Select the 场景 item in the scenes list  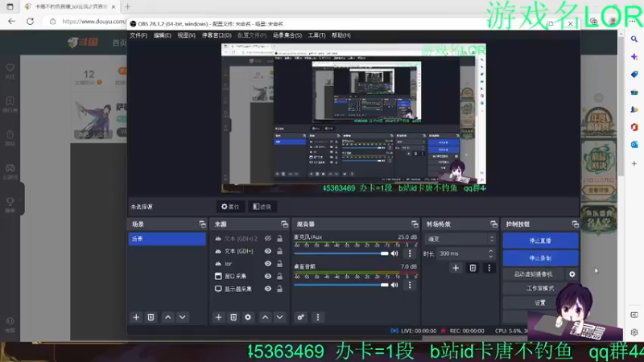[x=167, y=239]
